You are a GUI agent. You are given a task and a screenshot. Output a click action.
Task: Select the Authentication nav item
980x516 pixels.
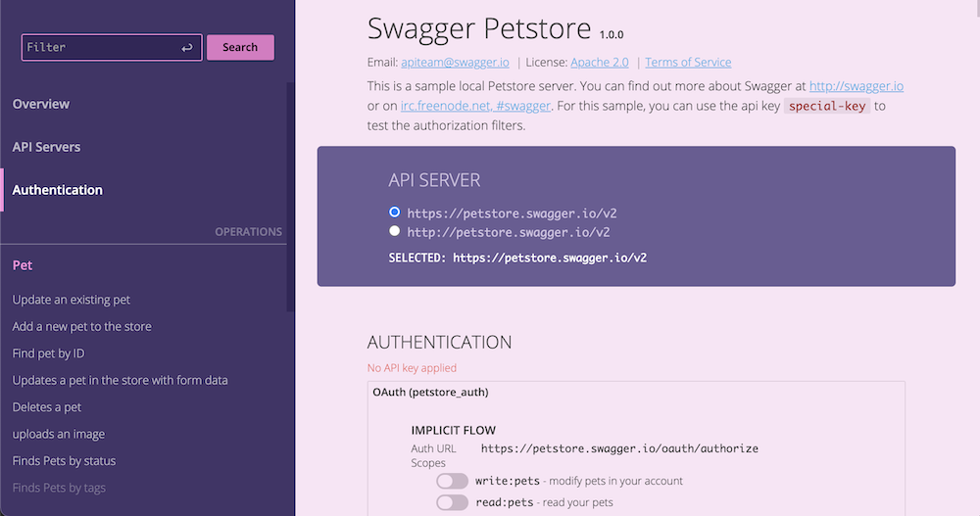pos(57,190)
